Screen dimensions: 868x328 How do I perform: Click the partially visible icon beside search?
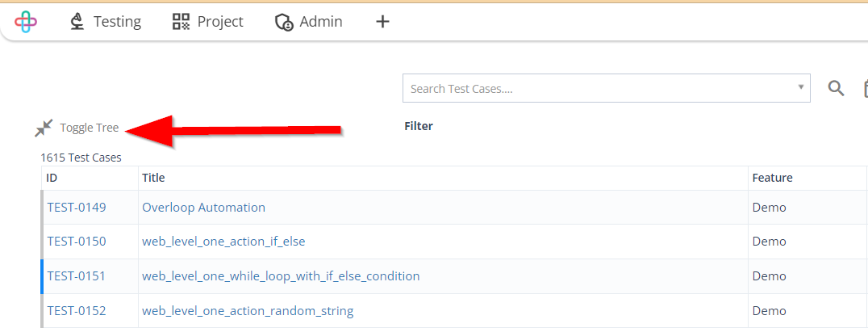point(865,89)
